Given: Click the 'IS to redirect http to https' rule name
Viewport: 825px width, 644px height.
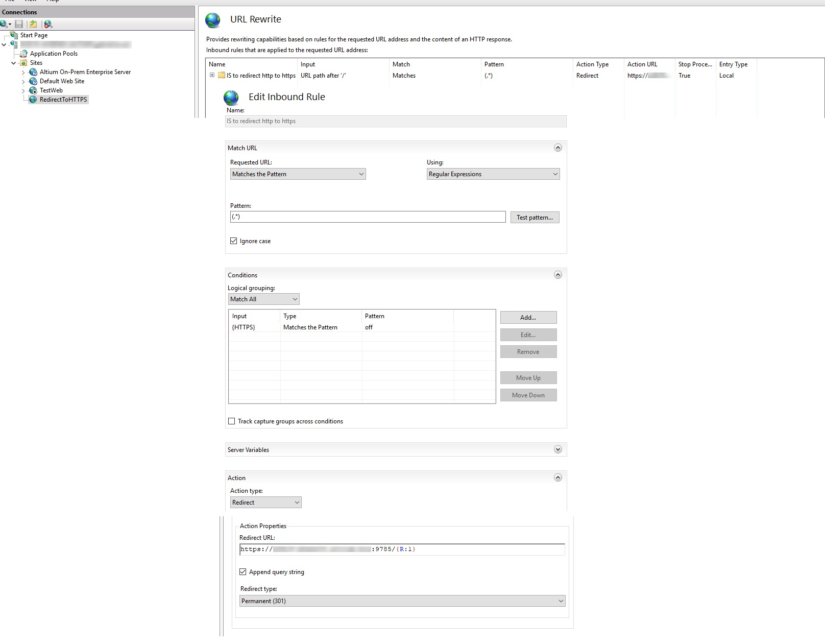Looking at the screenshot, I should (x=261, y=76).
